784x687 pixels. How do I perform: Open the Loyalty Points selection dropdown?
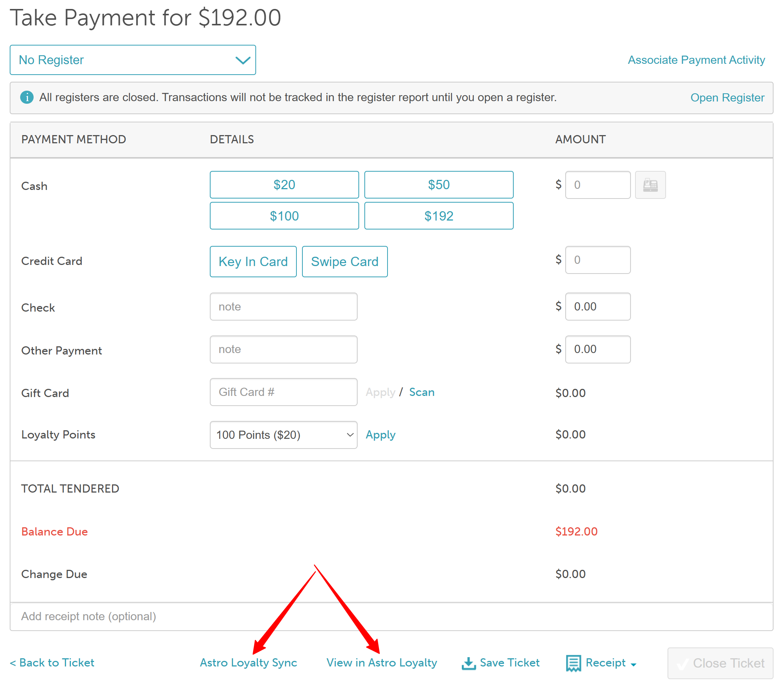pos(283,435)
